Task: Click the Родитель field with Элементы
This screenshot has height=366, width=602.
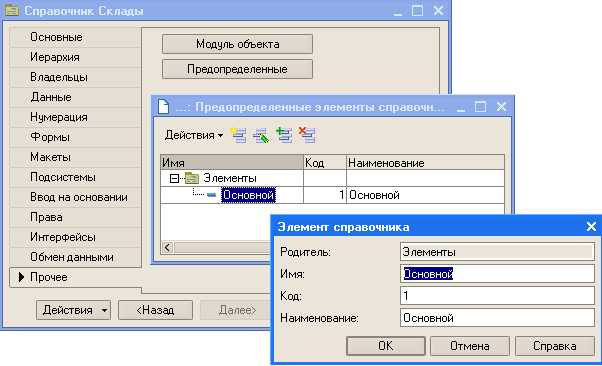Action: click(497, 252)
